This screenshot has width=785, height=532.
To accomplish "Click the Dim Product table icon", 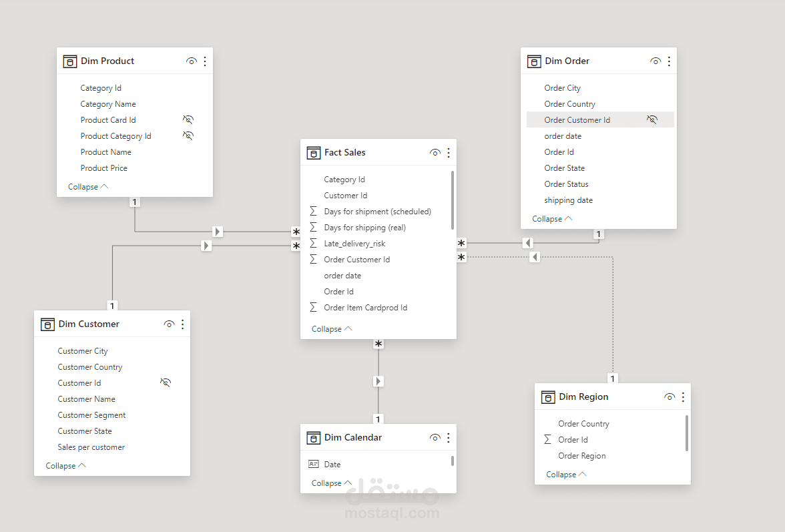I will click(70, 61).
